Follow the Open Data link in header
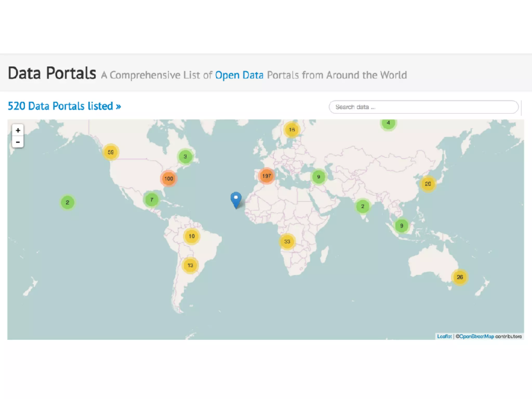This screenshot has height=399, width=532. [239, 75]
